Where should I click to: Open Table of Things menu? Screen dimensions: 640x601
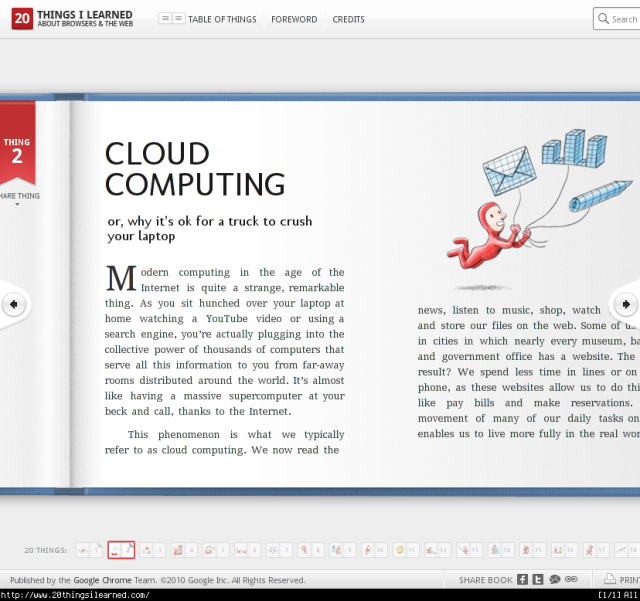coord(208,19)
